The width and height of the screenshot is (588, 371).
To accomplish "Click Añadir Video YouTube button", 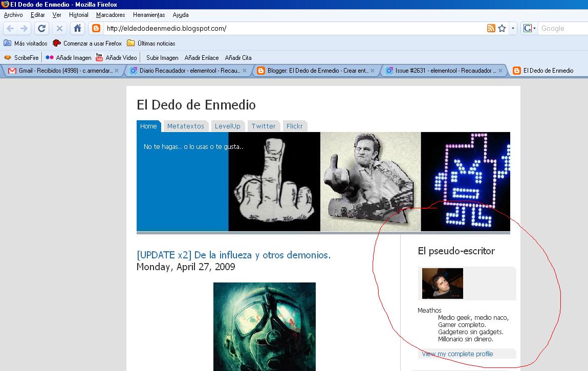I will click(116, 57).
